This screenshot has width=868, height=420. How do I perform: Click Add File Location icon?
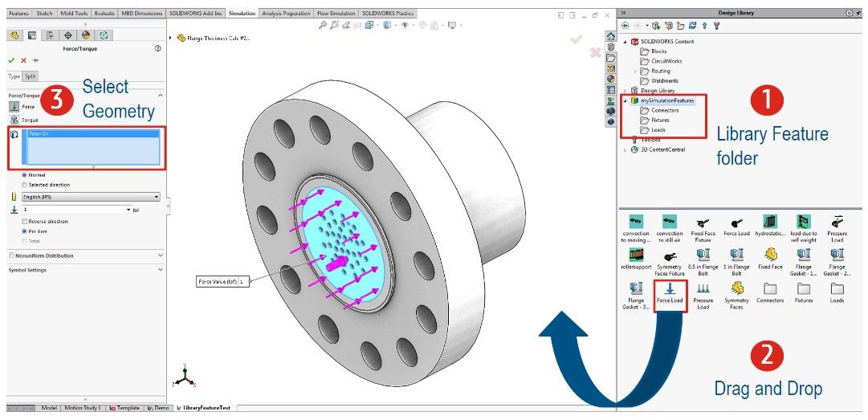(x=668, y=26)
